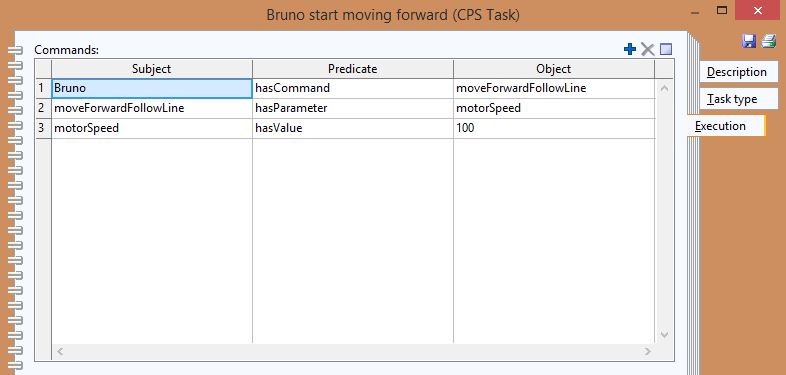Viewport: 786px width, 375px height.
Task: Switch to the Description tab
Action: click(x=738, y=72)
